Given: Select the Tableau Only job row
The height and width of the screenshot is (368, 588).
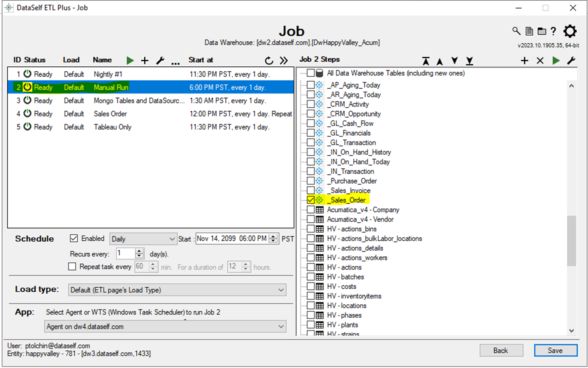Looking at the screenshot, I should coord(151,127).
